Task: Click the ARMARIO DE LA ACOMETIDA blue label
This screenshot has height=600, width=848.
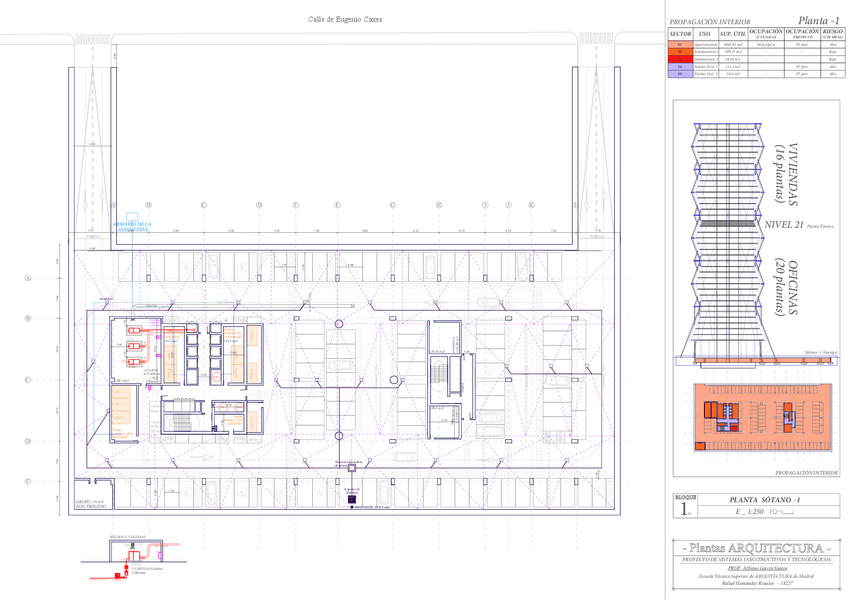Action: tap(132, 227)
